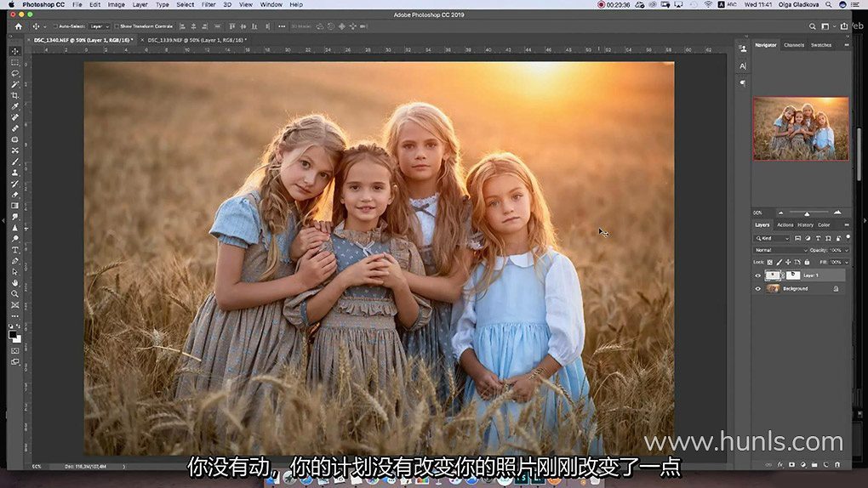Screen dimensions: 868x488
Task: Select the Horizontal Type tool
Action: coord(15,250)
